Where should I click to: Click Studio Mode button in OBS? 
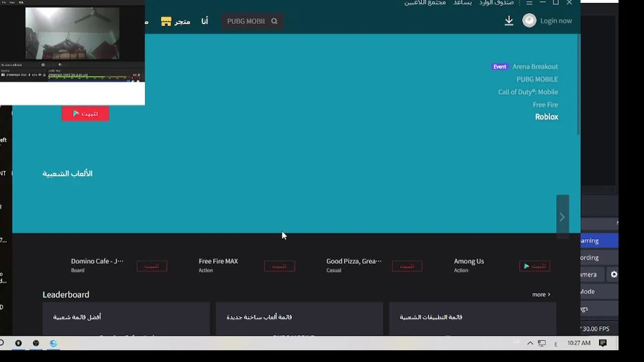click(x=599, y=292)
